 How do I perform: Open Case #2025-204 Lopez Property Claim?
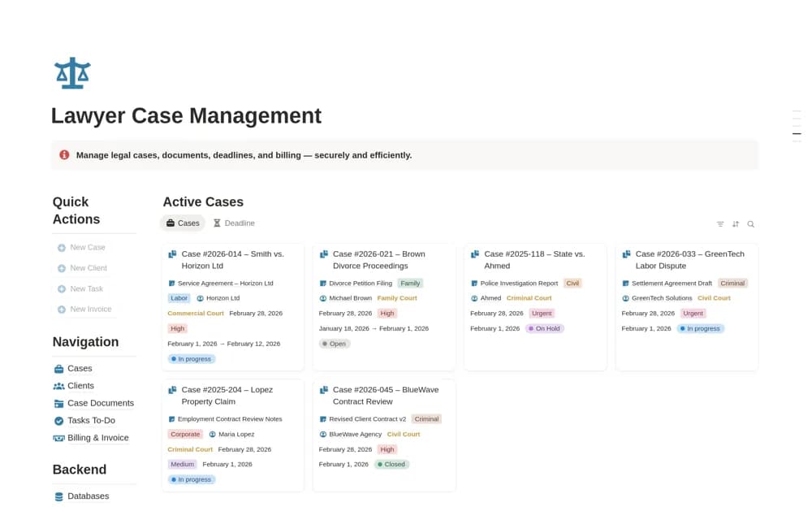point(227,396)
